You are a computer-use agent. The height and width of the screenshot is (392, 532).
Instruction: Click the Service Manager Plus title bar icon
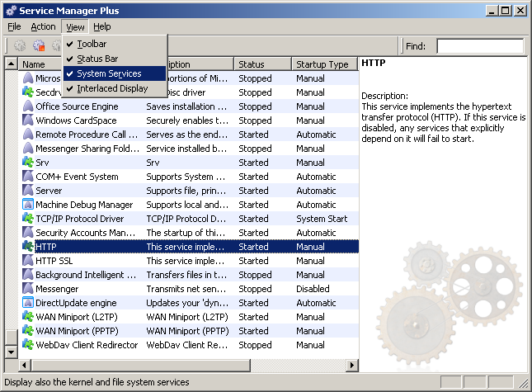[12, 11]
